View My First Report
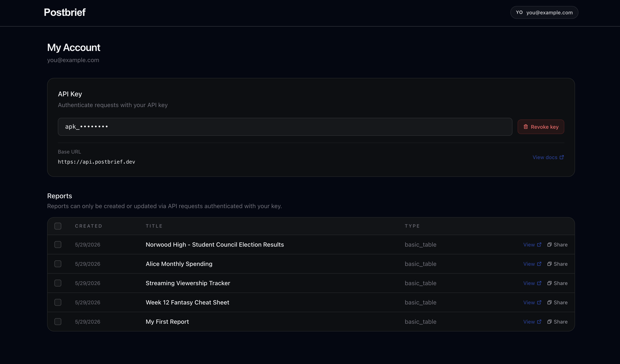 (x=532, y=322)
